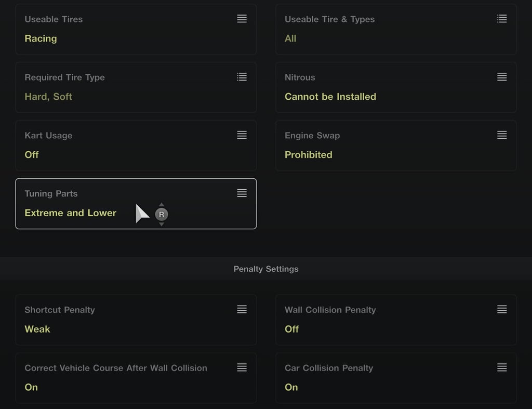Image resolution: width=532 pixels, height=409 pixels.
Task: Click the Weak shortcut penalty value
Action: coord(37,329)
